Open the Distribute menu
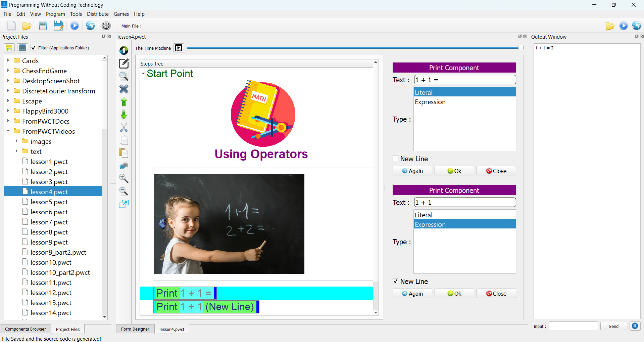The height and width of the screenshot is (342, 644). (98, 14)
